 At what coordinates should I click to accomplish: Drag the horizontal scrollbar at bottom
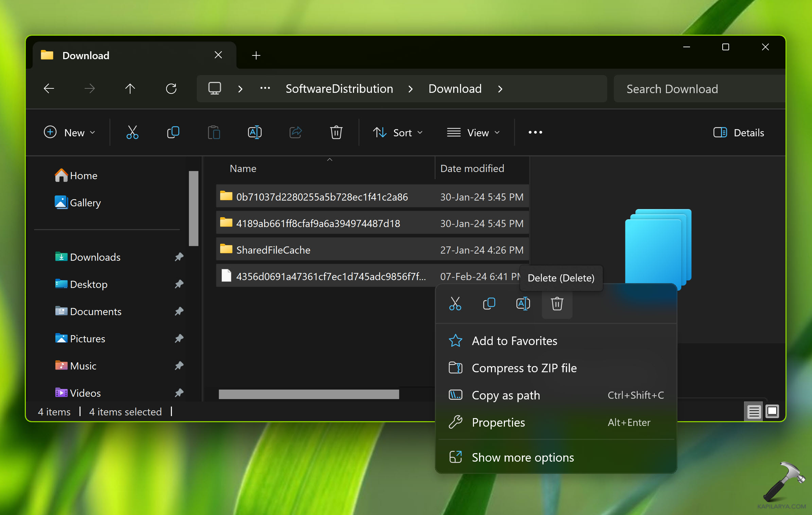308,394
